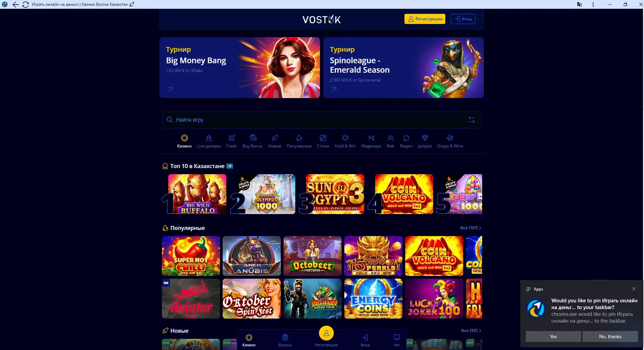644x350 pixels.
Task: Expand all new games via Все (50)
Action: [471, 330]
